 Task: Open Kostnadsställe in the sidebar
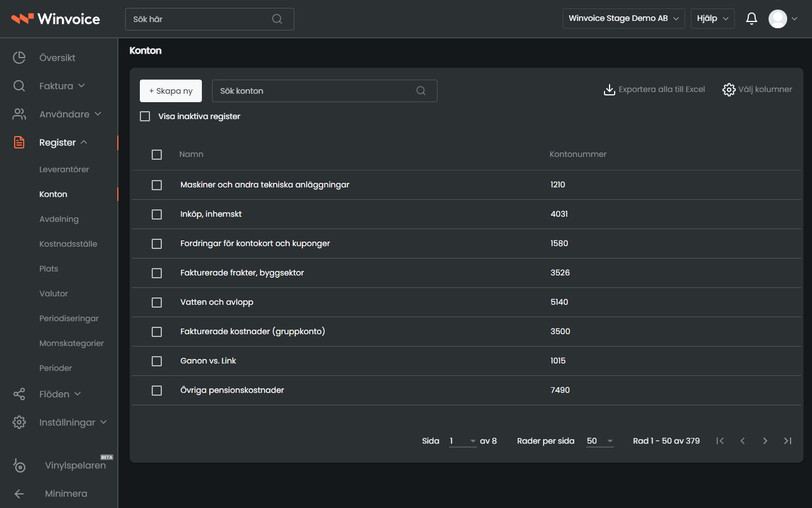tap(68, 244)
